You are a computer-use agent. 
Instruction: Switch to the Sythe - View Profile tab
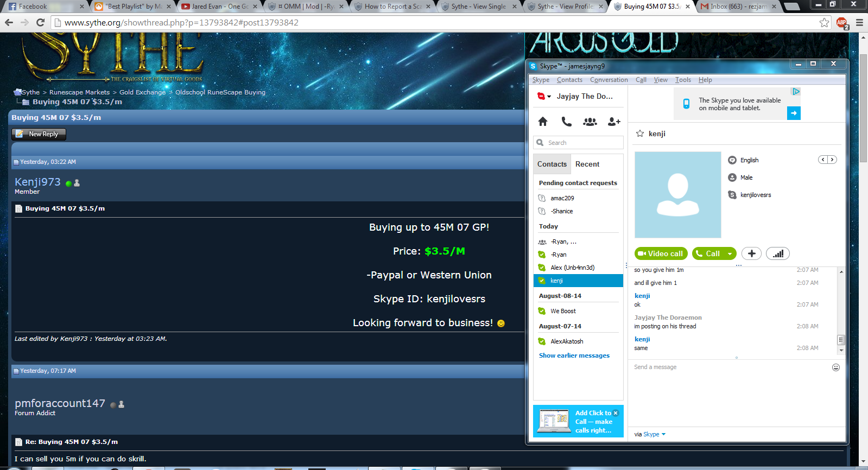[x=565, y=7]
